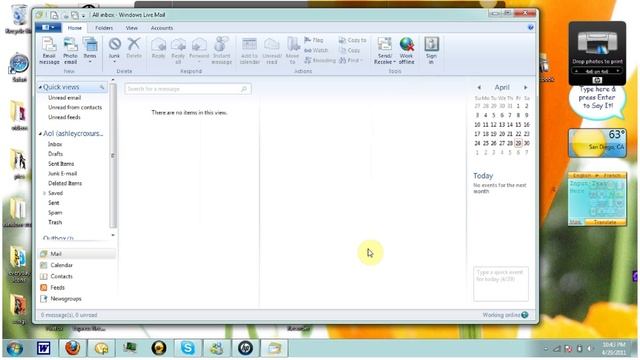This screenshot has height=360, width=640.
Task: Open the blue application menu button
Action: click(48, 27)
